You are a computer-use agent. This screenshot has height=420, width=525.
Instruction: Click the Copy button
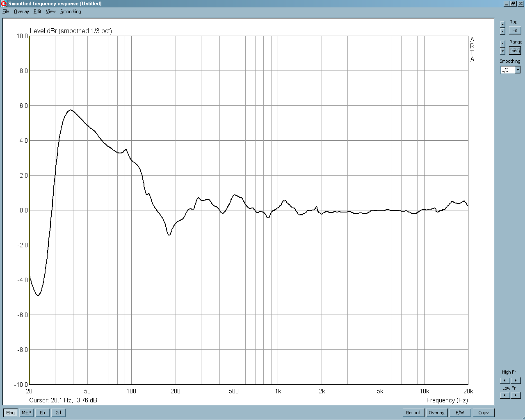coord(484,413)
